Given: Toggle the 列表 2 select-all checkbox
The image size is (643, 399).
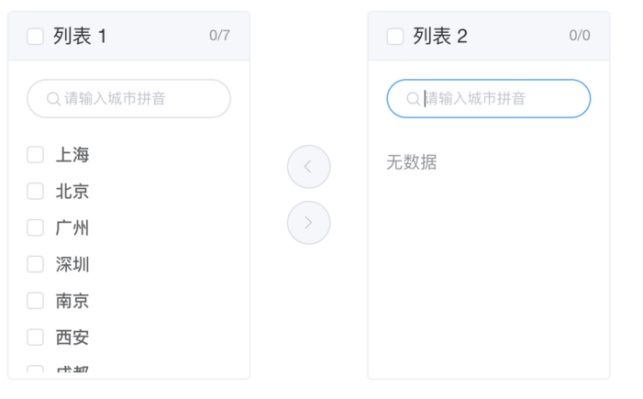Looking at the screenshot, I should tap(395, 36).
